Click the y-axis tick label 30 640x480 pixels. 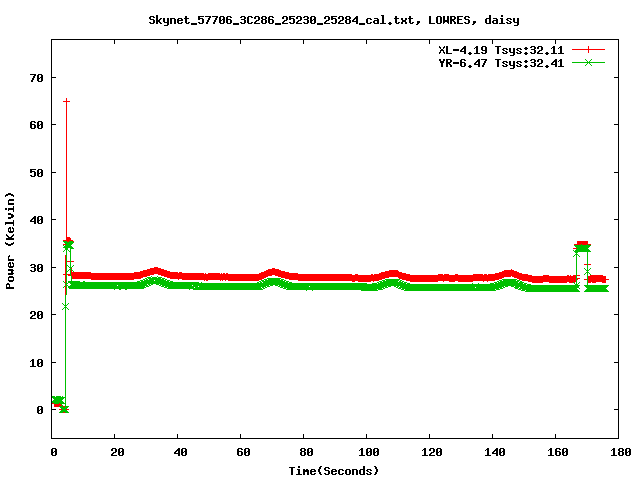pyautogui.click(x=36, y=268)
